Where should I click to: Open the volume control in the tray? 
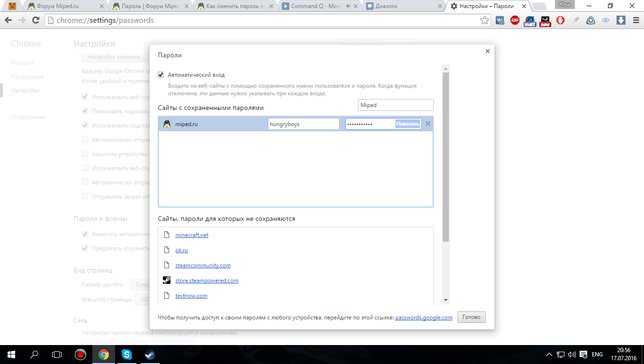(572, 355)
